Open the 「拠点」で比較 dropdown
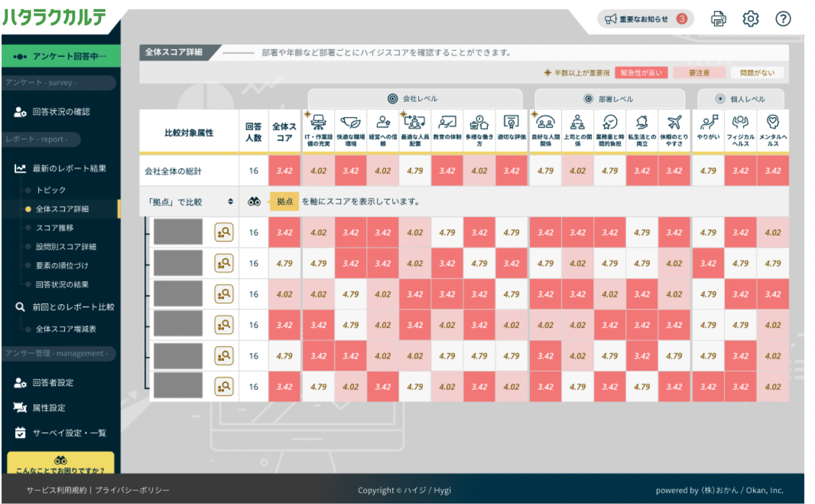 coord(190,201)
